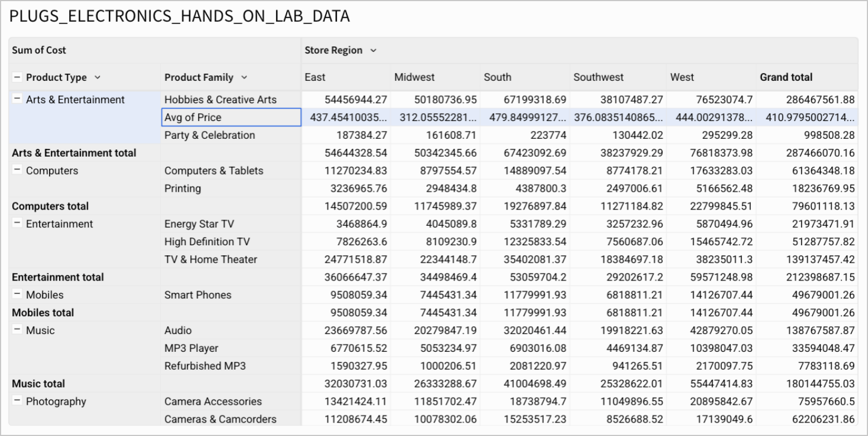The height and width of the screenshot is (436, 868).
Task: Collapse the Computers product type row
Action: 17,170
